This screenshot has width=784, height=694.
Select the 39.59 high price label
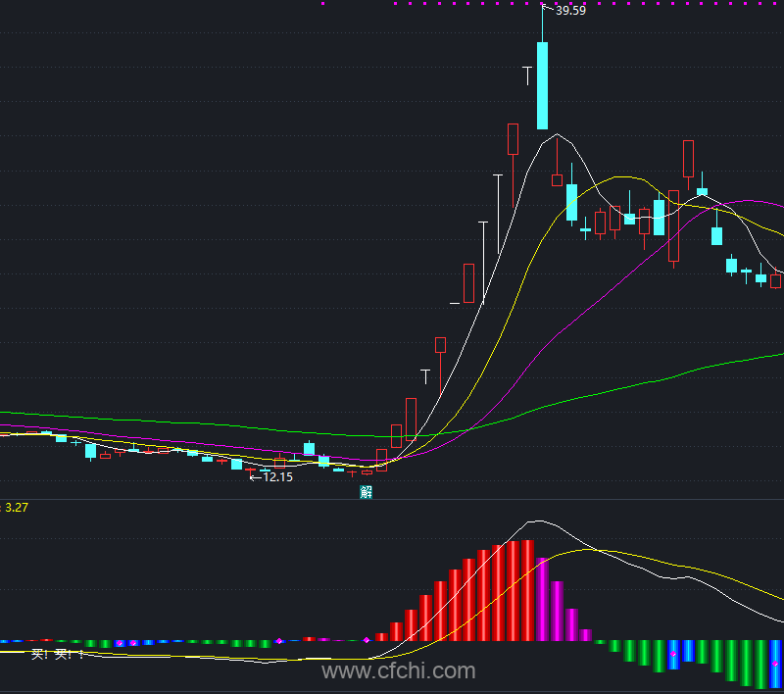click(x=570, y=11)
